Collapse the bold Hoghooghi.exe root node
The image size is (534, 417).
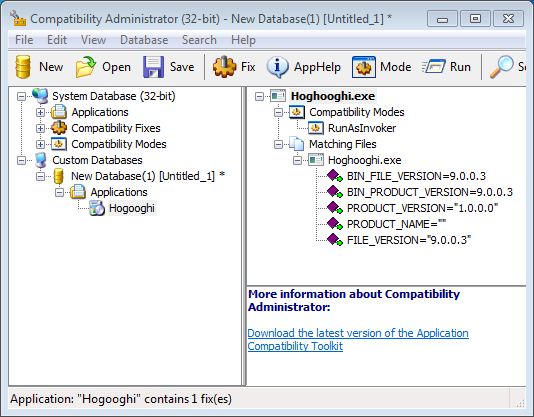point(260,96)
